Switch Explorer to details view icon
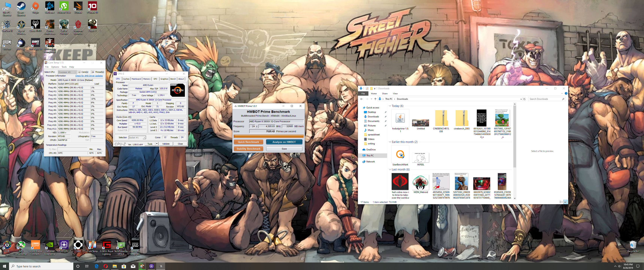Viewport: 644px width, 270px height. 561,202
